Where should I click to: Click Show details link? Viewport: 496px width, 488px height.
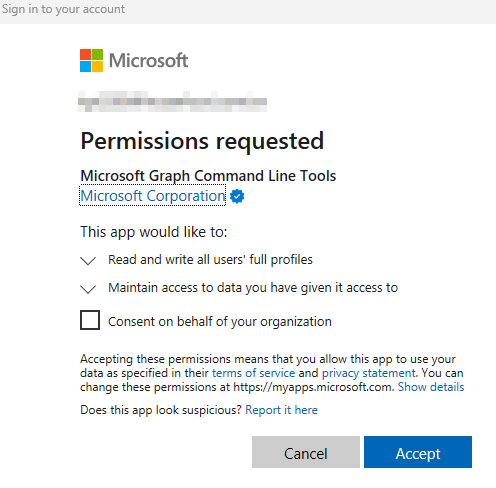(x=431, y=387)
